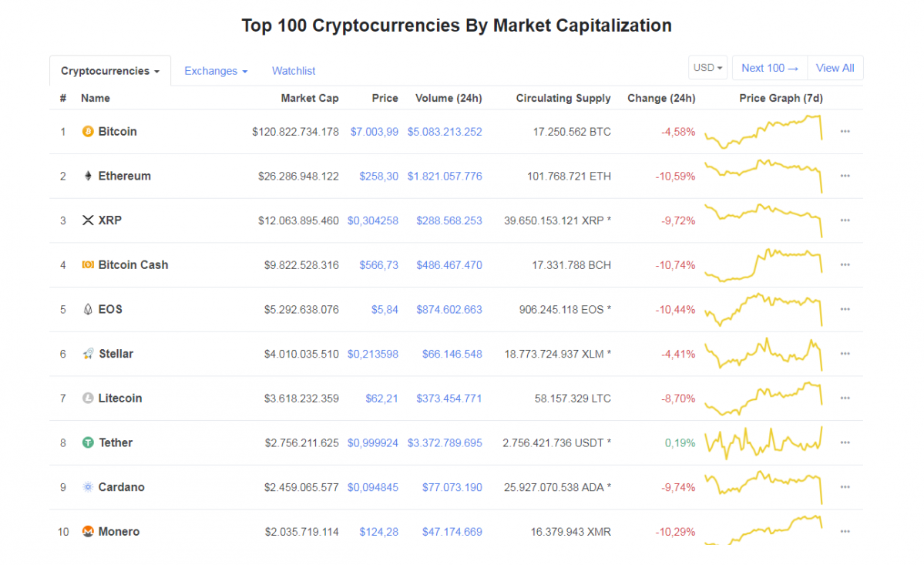Open the USD currency selector
924x565 pixels.
(x=708, y=68)
